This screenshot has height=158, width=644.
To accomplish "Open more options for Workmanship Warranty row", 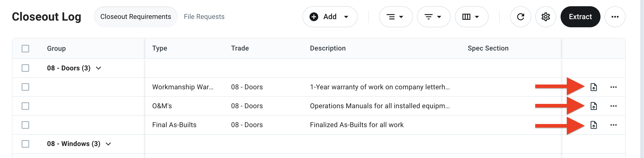I will pyautogui.click(x=613, y=87).
